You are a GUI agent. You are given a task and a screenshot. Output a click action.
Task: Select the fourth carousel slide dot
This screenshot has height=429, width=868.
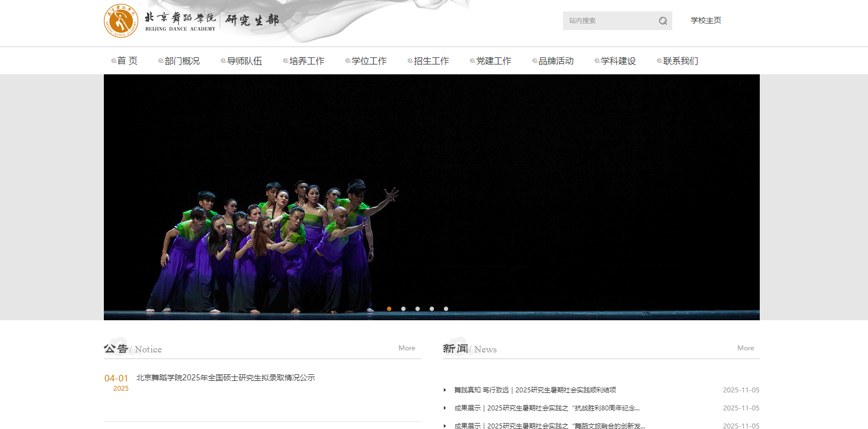point(432,309)
